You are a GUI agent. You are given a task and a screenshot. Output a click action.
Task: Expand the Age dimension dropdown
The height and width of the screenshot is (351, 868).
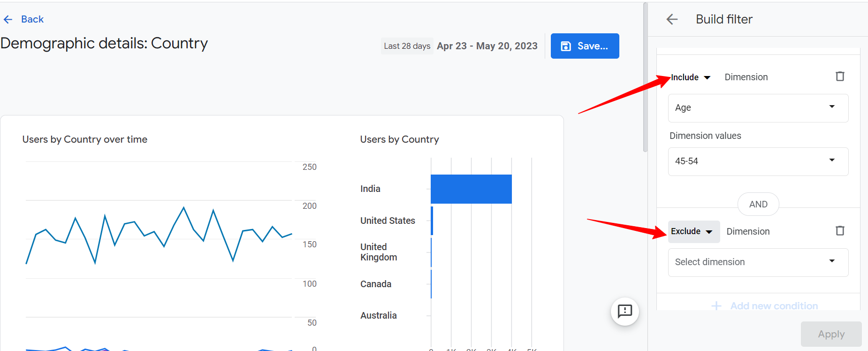[x=758, y=108]
